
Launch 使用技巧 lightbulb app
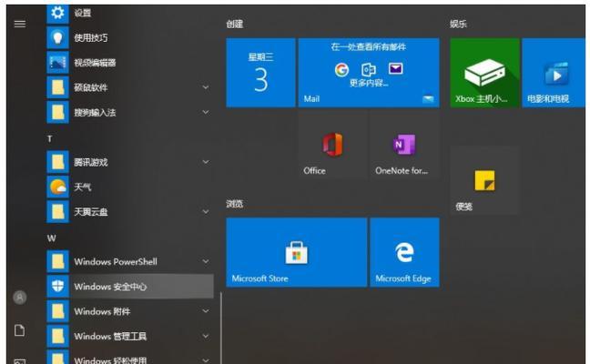click(x=57, y=37)
